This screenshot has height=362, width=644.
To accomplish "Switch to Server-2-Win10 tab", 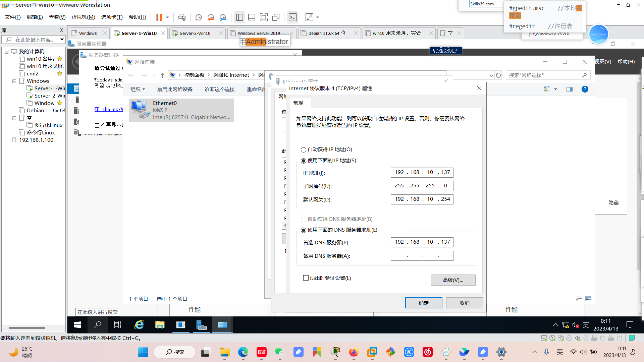I will 195,33.
